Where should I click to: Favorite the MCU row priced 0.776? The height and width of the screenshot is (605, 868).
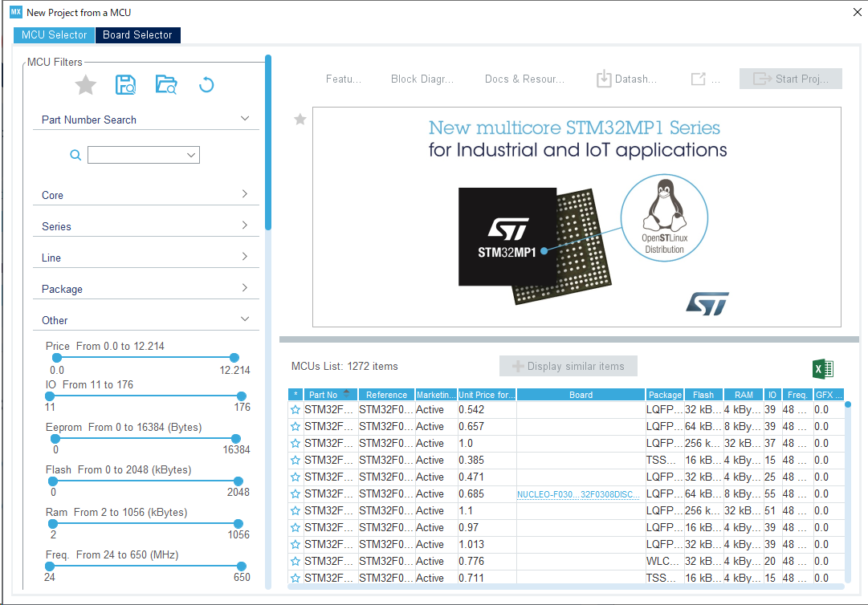295,562
